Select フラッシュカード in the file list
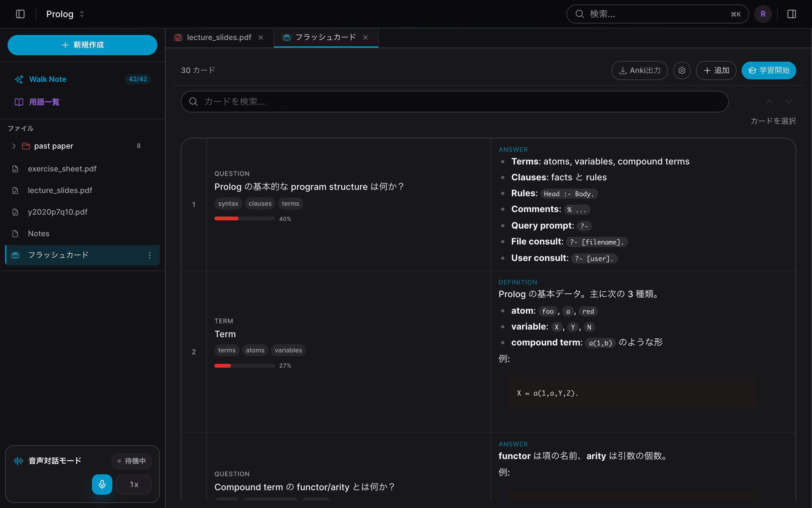 (82, 255)
